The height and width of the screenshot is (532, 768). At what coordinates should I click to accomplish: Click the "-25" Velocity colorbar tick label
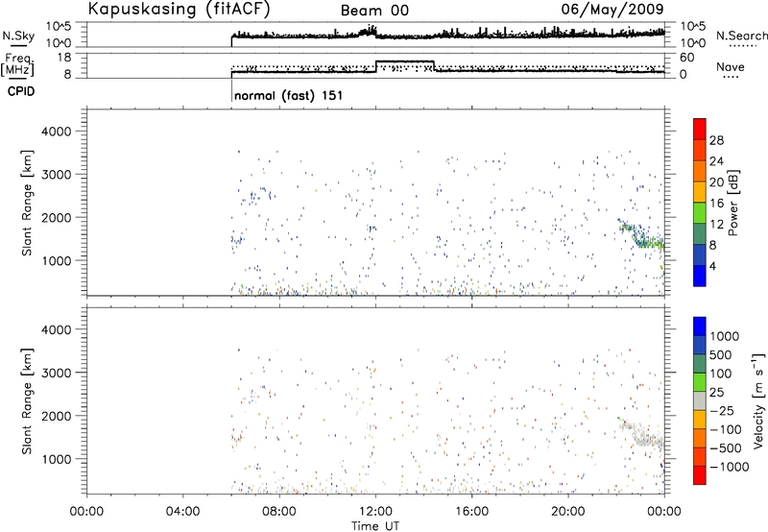click(722, 411)
